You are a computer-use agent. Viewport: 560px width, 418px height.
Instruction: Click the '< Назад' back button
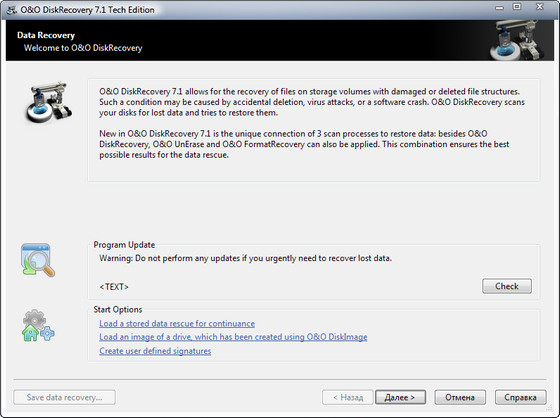point(348,397)
